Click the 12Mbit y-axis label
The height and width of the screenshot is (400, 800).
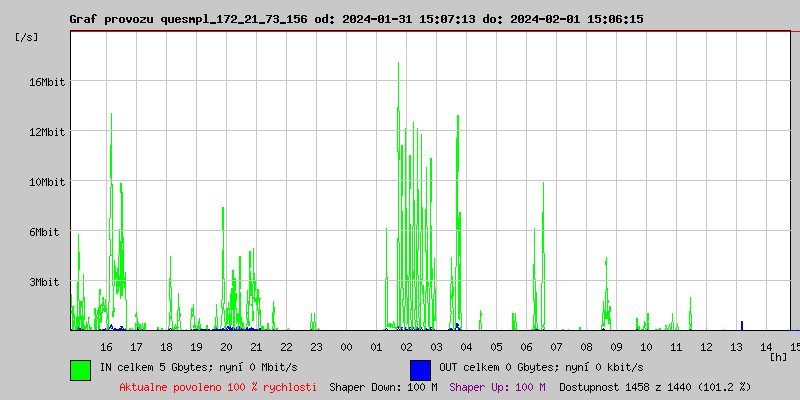(x=46, y=132)
